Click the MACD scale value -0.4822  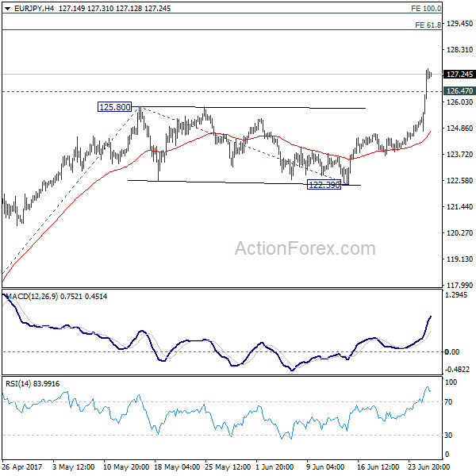457,370
